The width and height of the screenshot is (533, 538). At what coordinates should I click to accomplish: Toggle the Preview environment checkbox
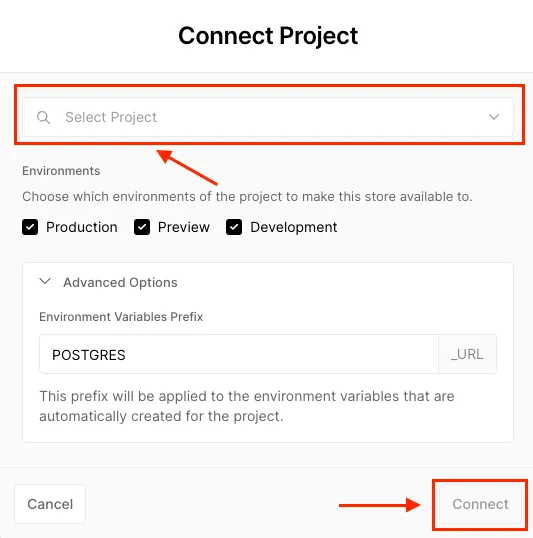[x=142, y=227]
